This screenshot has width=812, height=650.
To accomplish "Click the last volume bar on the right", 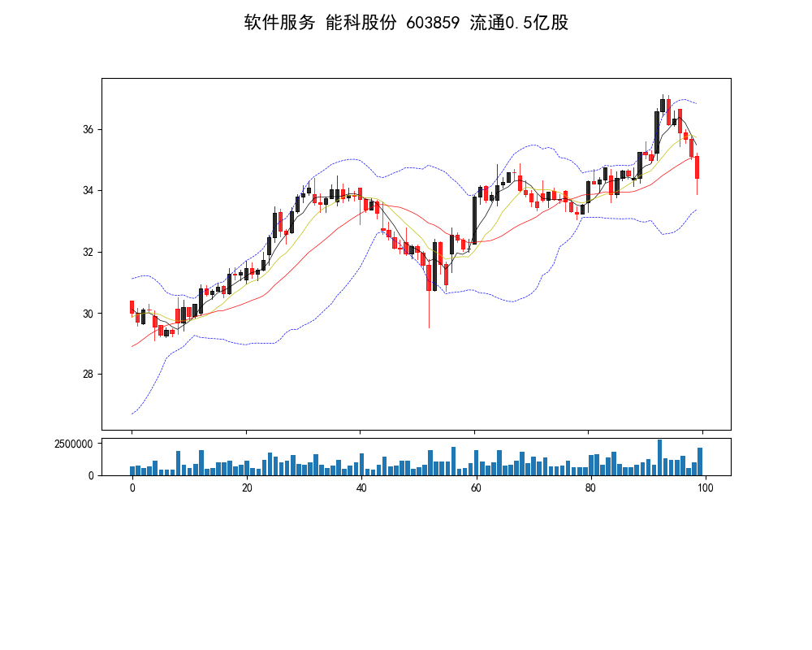I will 699,461.
